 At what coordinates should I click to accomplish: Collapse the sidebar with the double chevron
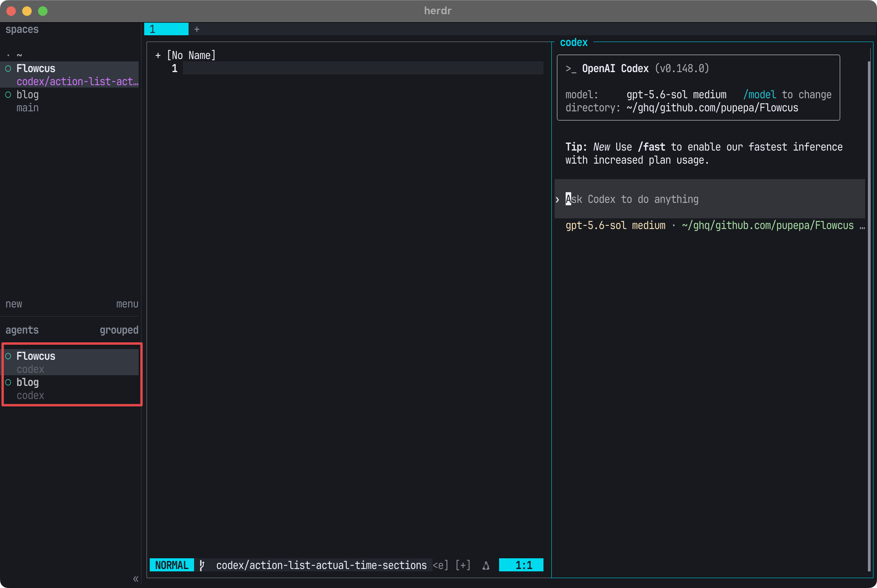point(135,579)
